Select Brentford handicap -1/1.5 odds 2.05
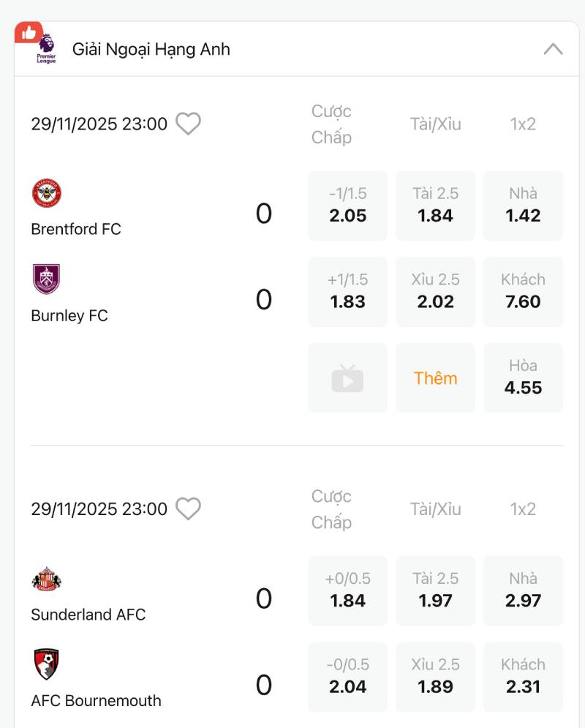The height and width of the screenshot is (728, 585). (347, 206)
